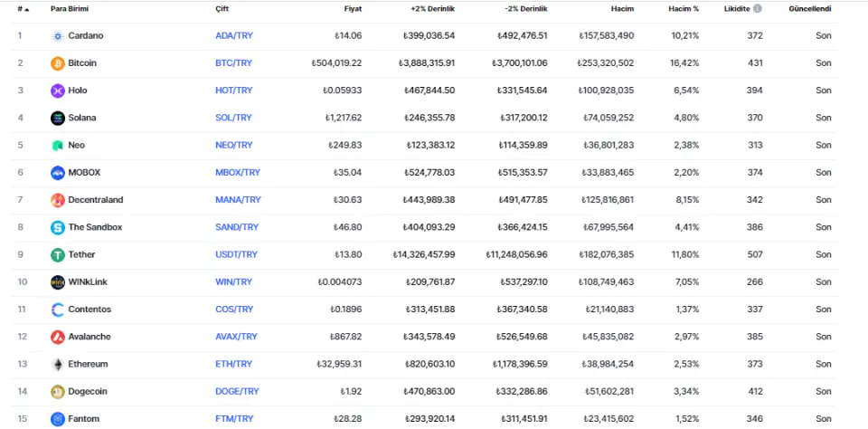Click the Para Birimi column header
The image size is (868, 429).
point(70,9)
